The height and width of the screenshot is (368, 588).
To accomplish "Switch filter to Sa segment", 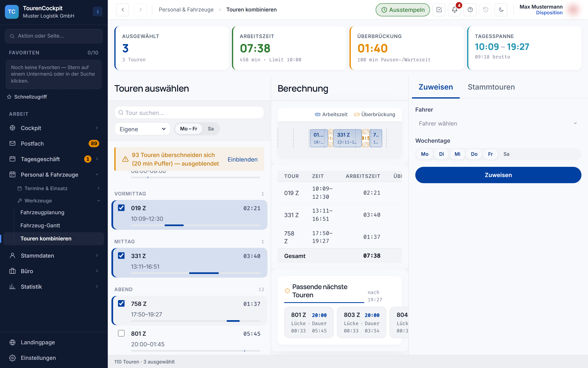I will pos(211,129).
